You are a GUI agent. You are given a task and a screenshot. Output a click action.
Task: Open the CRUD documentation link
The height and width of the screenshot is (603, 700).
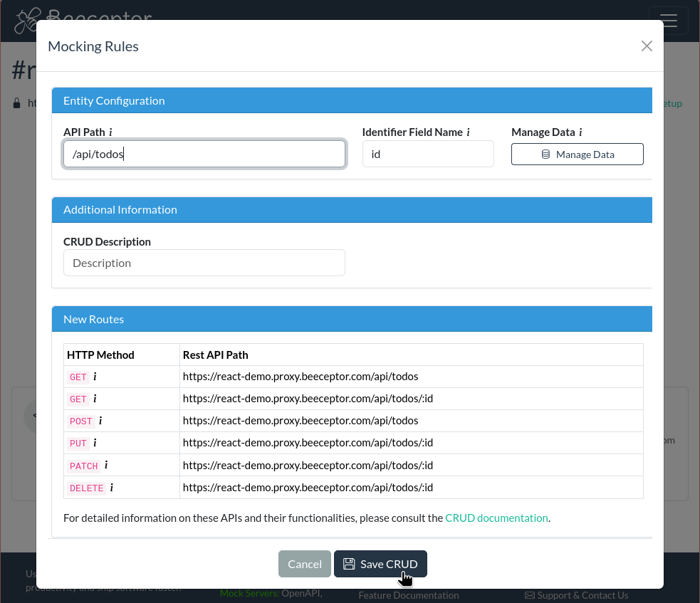click(496, 518)
